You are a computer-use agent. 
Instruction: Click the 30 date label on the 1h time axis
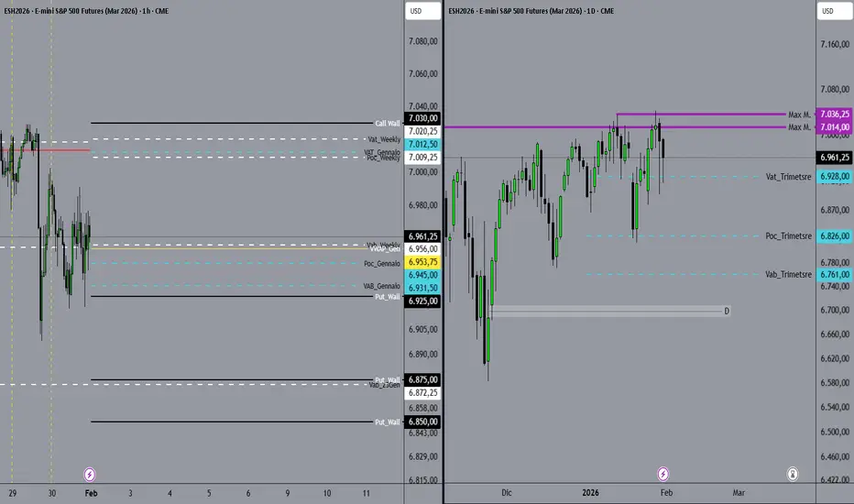(x=51, y=493)
